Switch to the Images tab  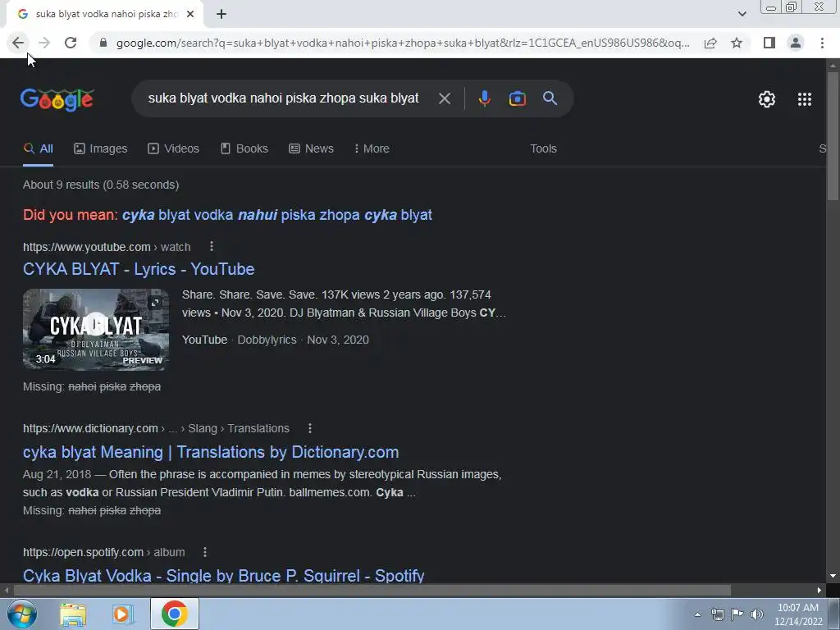[x=101, y=149]
